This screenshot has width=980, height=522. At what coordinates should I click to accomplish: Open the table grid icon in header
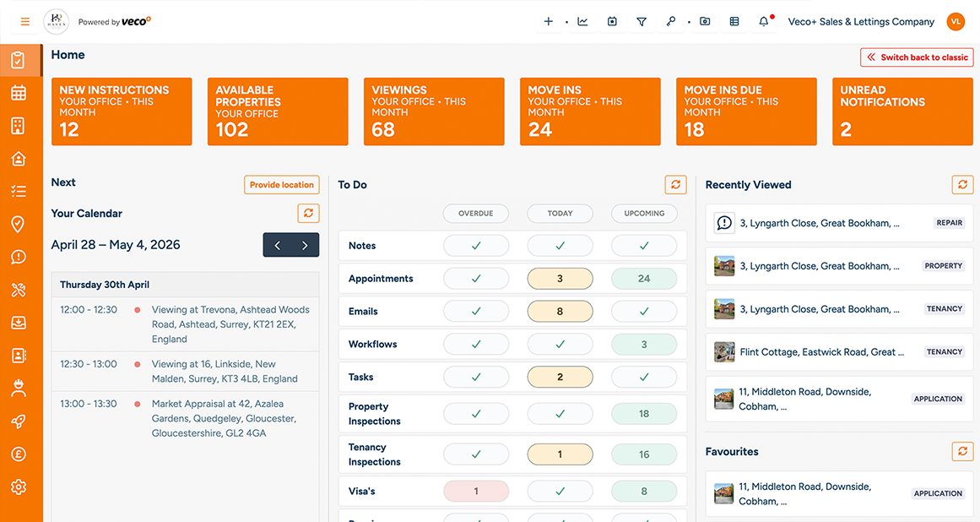pyautogui.click(x=734, y=22)
